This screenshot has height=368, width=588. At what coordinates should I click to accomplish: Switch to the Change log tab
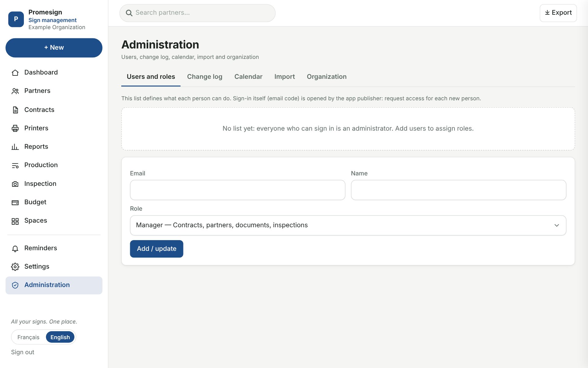click(x=205, y=77)
